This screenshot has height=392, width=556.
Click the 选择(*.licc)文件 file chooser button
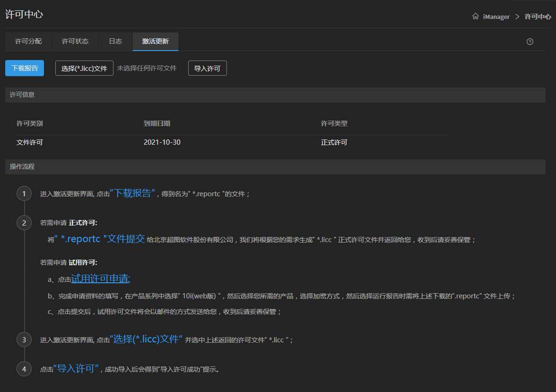84,69
